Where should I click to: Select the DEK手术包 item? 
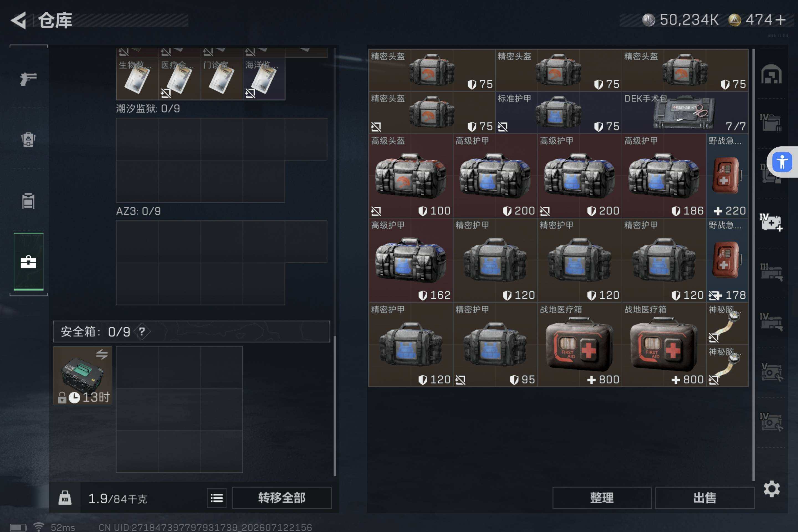click(685, 112)
